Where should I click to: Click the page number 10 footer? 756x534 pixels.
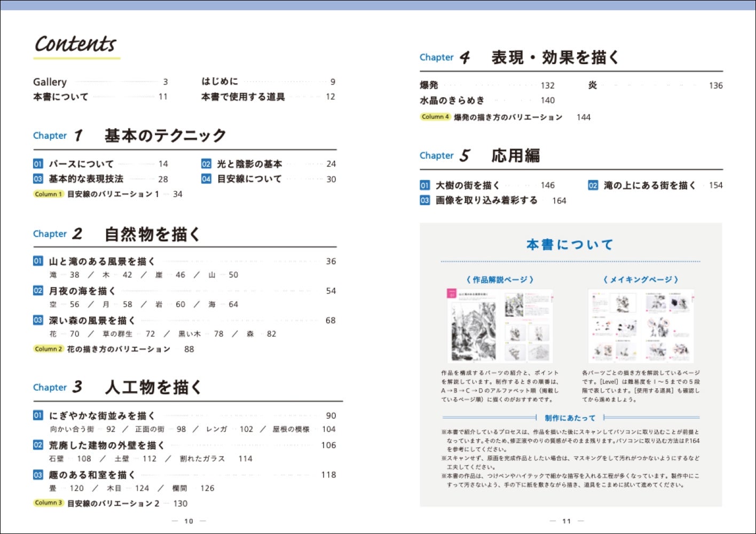click(188, 521)
